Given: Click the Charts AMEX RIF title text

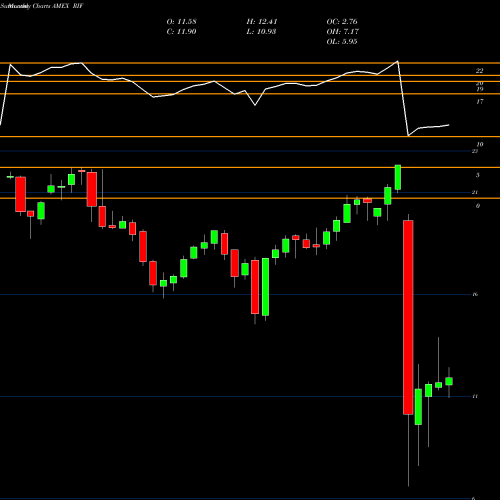Looking at the screenshot, I should tap(58, 6).
